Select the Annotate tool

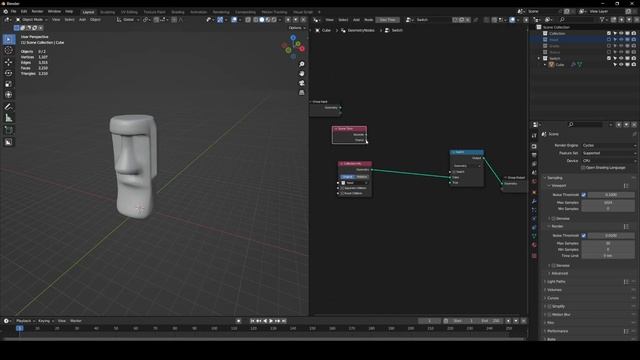coord(9,107)
